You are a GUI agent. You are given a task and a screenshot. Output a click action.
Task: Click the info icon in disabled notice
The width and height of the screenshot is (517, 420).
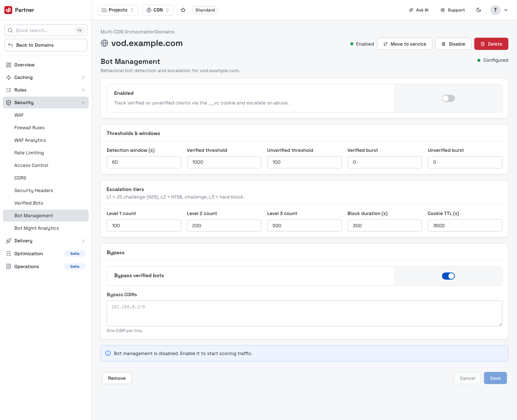point(108,354)
